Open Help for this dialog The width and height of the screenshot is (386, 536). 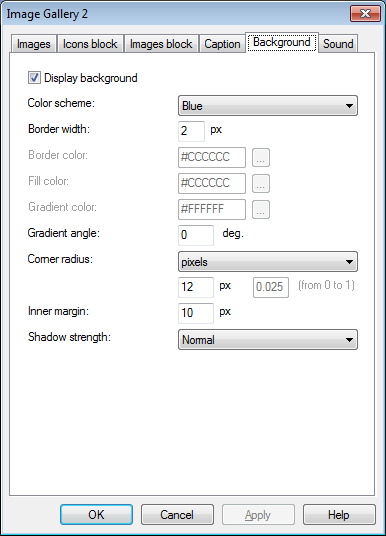[339, 514]
